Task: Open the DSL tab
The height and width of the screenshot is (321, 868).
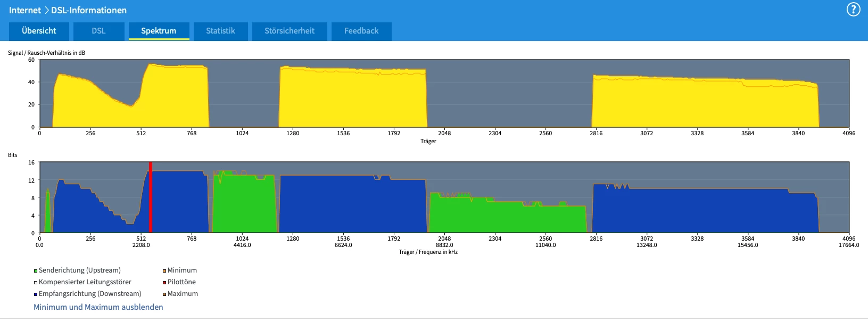Action: [98, 31]
